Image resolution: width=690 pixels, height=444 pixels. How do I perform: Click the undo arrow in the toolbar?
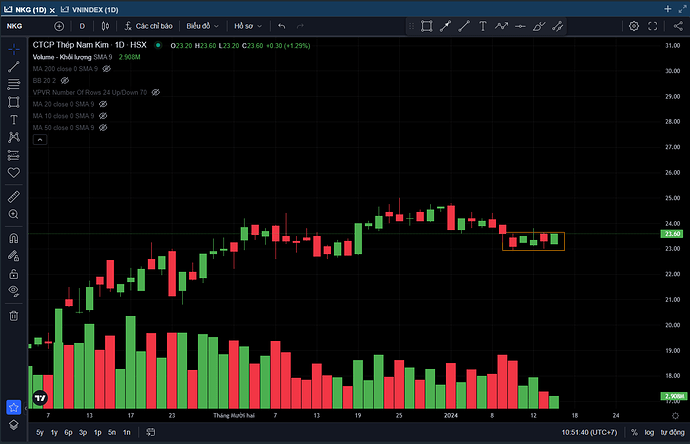(282, 26)
